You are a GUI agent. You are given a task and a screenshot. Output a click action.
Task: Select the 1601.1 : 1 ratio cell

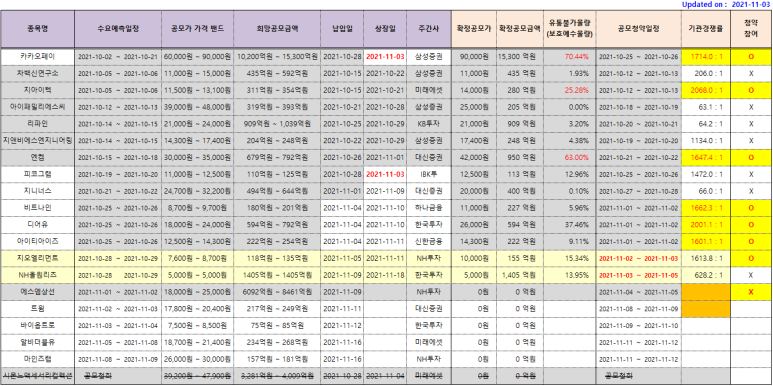705,241
